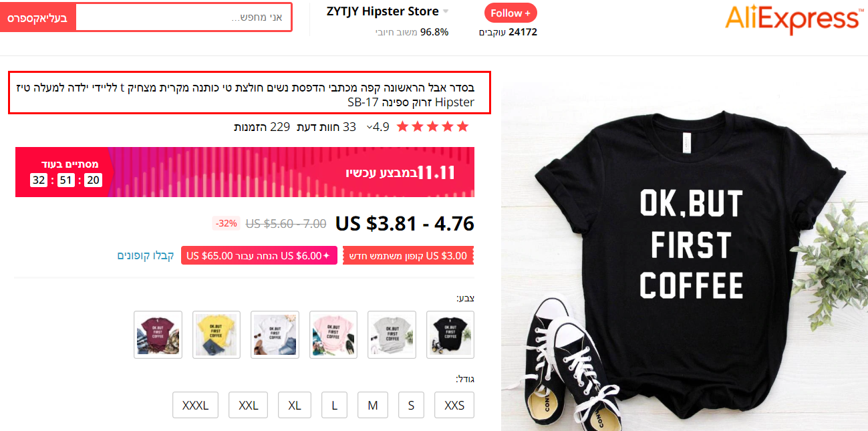The height and width of the screenshot is (431, 868).
Task: Click the AliExpress logo
Action: click(x=792, y=19)
